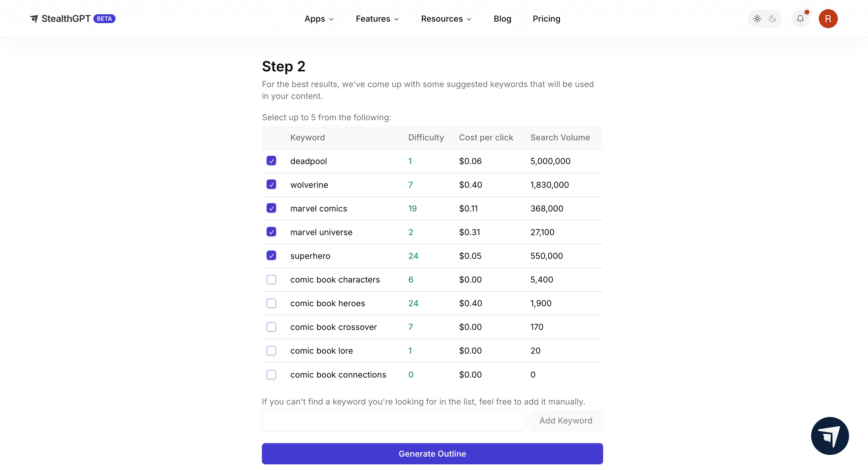Expand the Apps dropdown menu
This screenshot has height=470, width=868.
click(319, 19)
